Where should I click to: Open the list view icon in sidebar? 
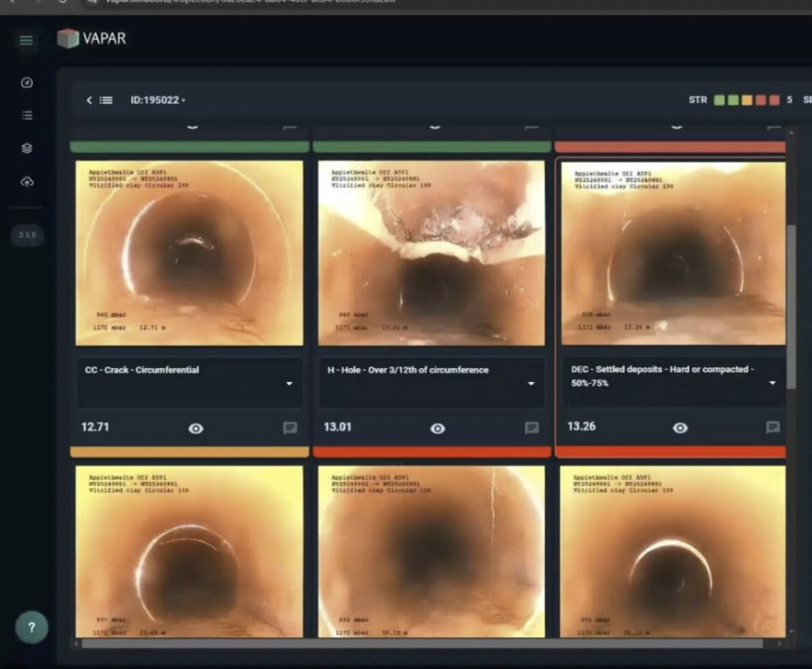pyautogui.click(x=26, y=116)
